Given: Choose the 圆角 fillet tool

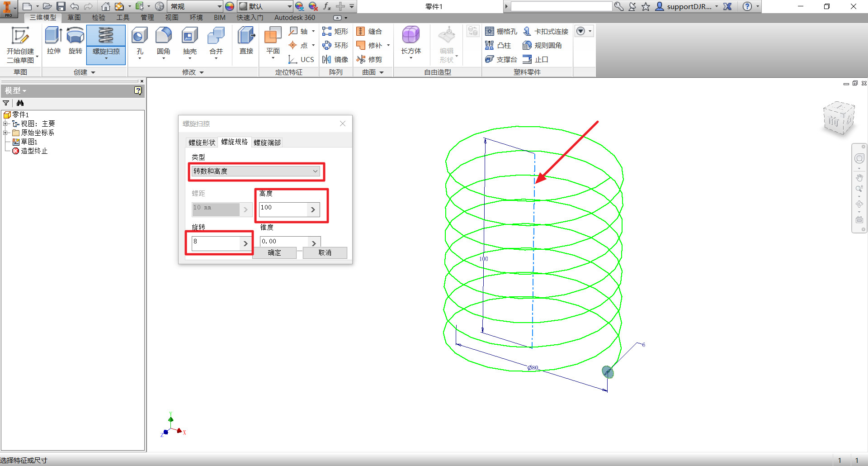Looking at the screenshot, I should [x=164, y=42].
